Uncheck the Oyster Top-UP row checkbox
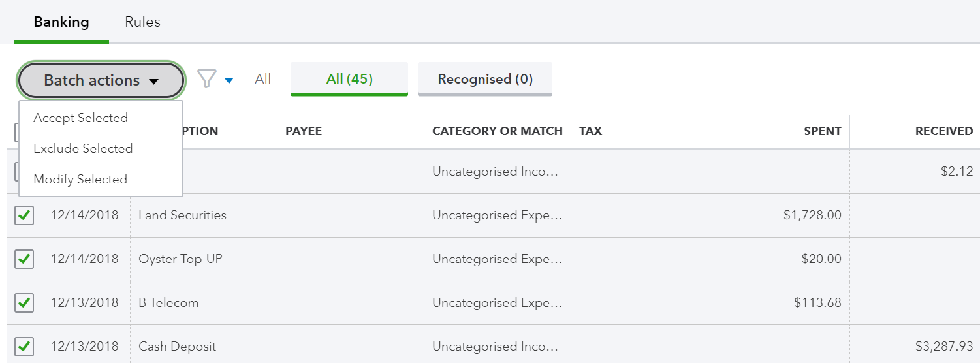 [x=24, y=259]
